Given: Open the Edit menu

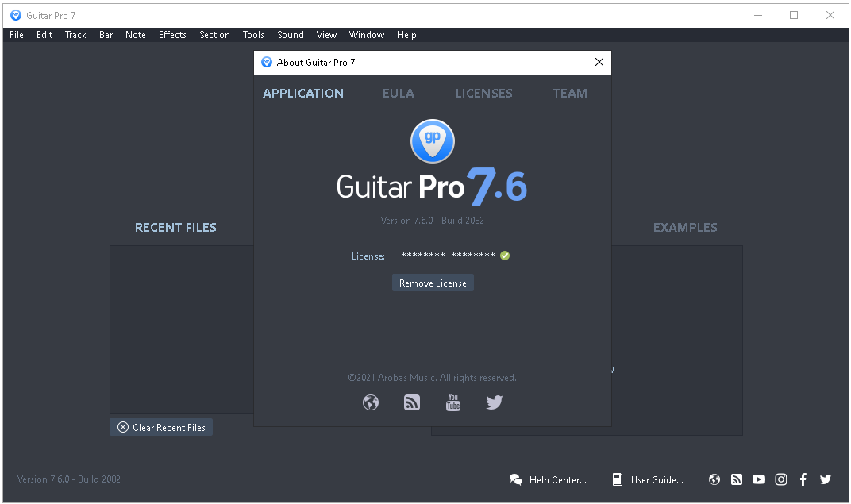Looking at the screenshot, I should 44,35.
